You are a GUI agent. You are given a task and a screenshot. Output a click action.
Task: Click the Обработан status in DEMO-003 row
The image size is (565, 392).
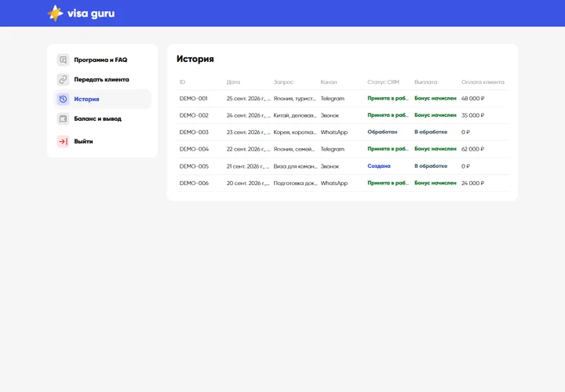(x=382, y=132)
